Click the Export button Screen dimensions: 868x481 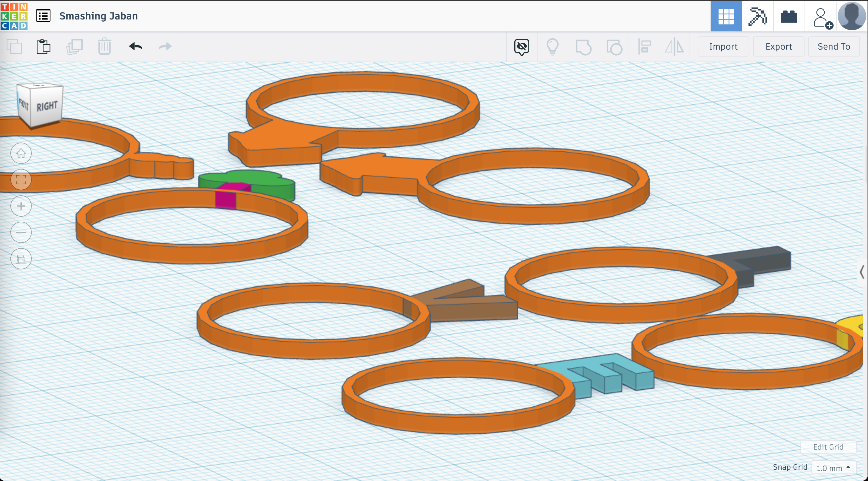pos(778,46)
